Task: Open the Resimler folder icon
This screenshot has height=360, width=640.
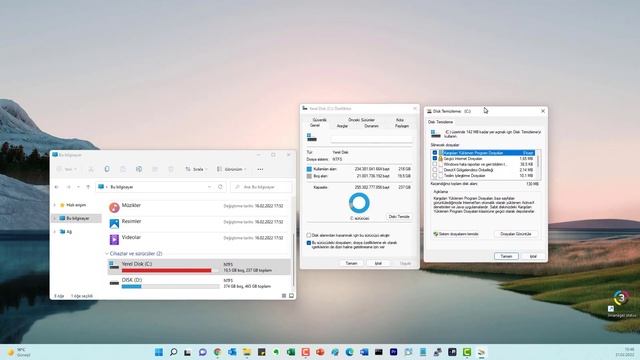Action: [114, 223]
